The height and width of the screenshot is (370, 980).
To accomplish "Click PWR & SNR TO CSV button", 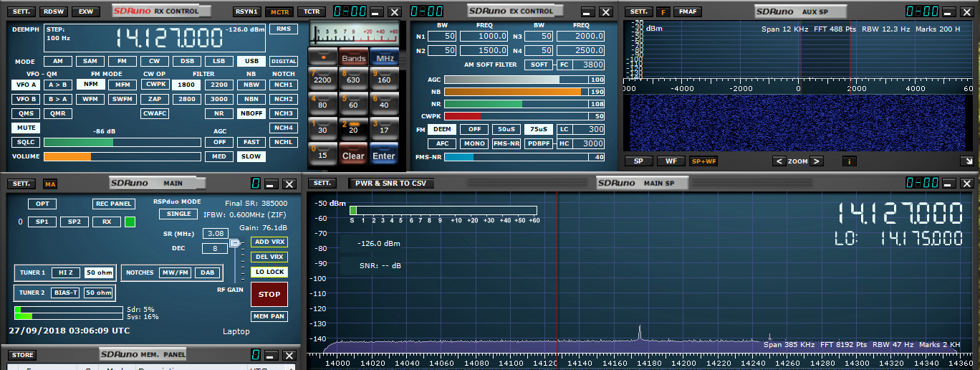I will (x=390, y=183).
